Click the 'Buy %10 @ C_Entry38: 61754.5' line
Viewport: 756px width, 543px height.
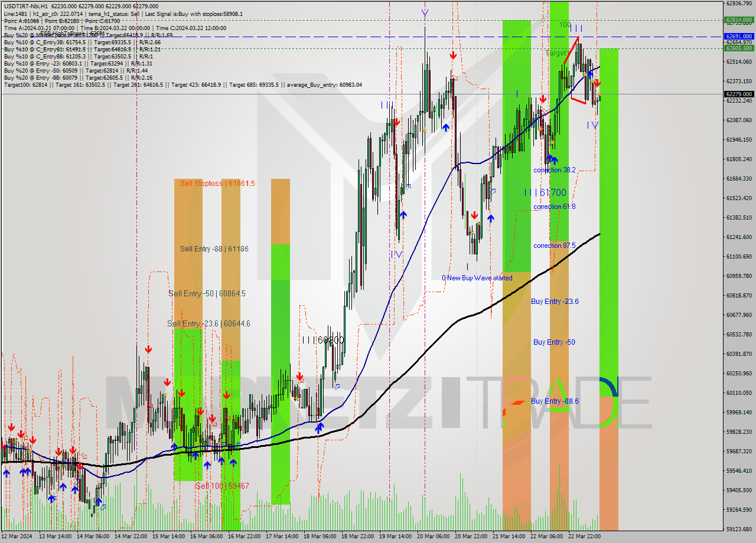[82, 42]
